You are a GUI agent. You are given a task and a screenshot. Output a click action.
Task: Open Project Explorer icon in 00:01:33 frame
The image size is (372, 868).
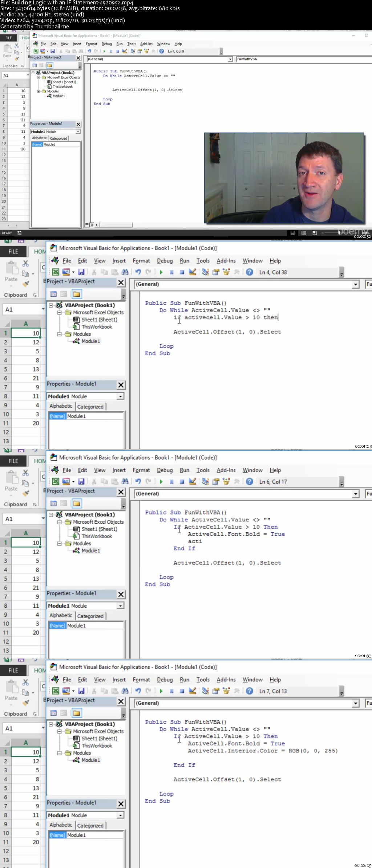[205, 481]
